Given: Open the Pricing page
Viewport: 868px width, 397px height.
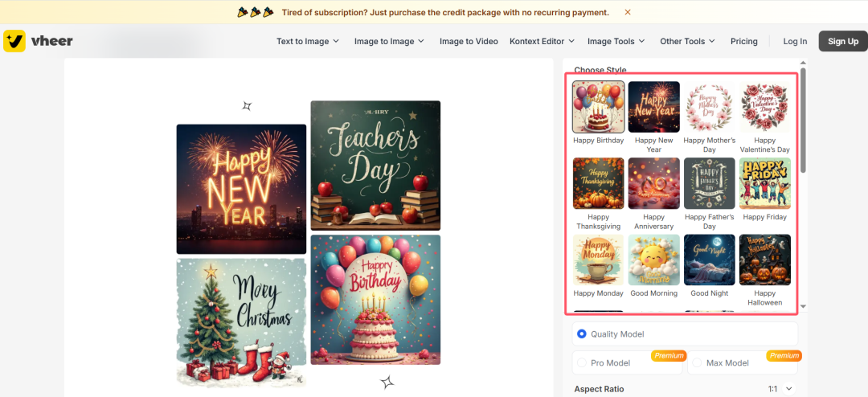Looking at the screenshot, I should (744, 41).
